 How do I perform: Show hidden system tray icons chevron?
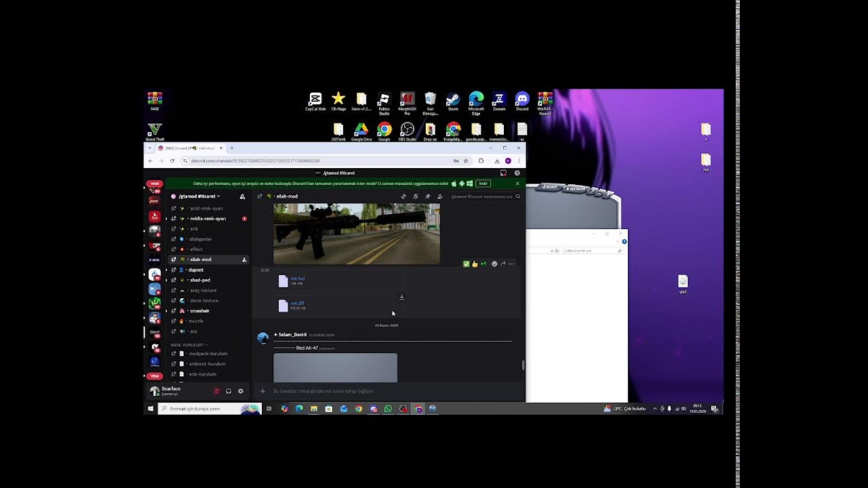click(x=654, y=409)
